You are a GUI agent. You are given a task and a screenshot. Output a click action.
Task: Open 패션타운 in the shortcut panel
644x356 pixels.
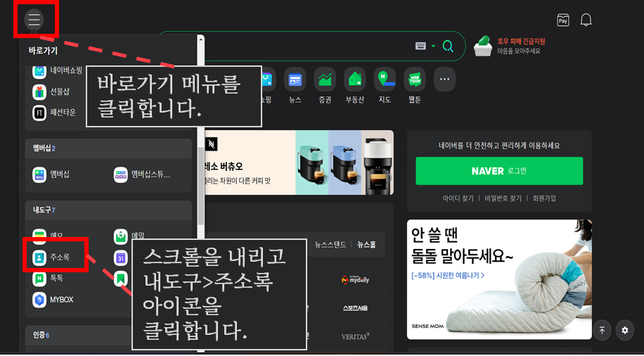[54, 113]
